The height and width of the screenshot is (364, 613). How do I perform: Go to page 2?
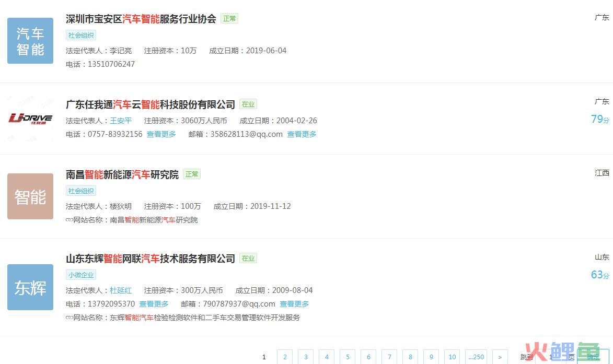pyautogui.click(x=285, y=357)
